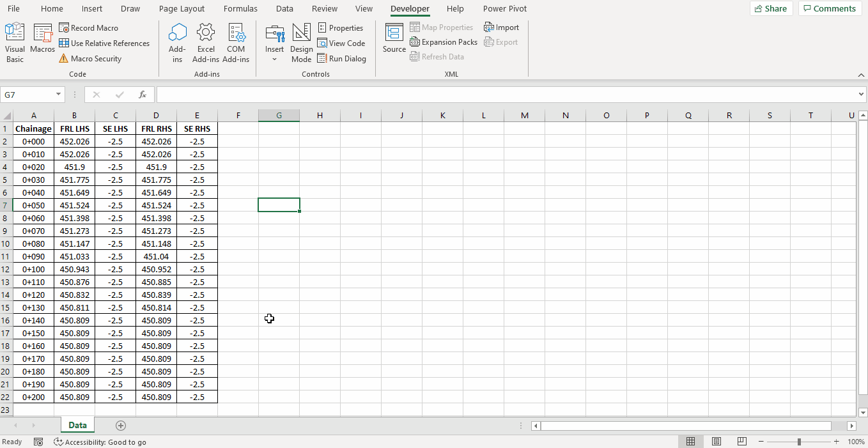The image size is (868, 448).
Task: Click the macro recording status icon
Action: pos(38,442)
